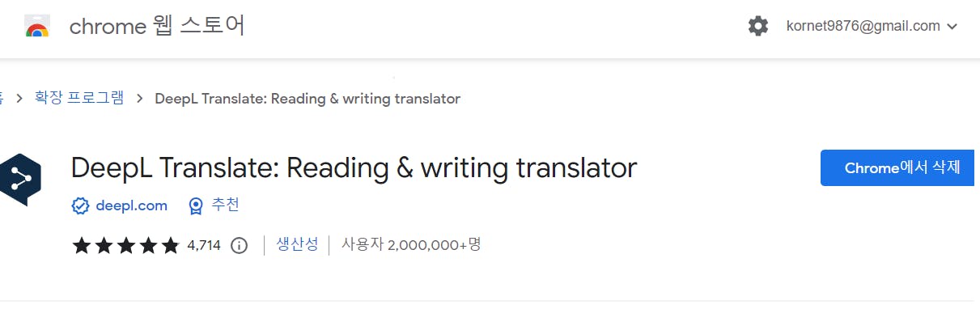
Task: Open the 생산성 category link
Action: 297,244
